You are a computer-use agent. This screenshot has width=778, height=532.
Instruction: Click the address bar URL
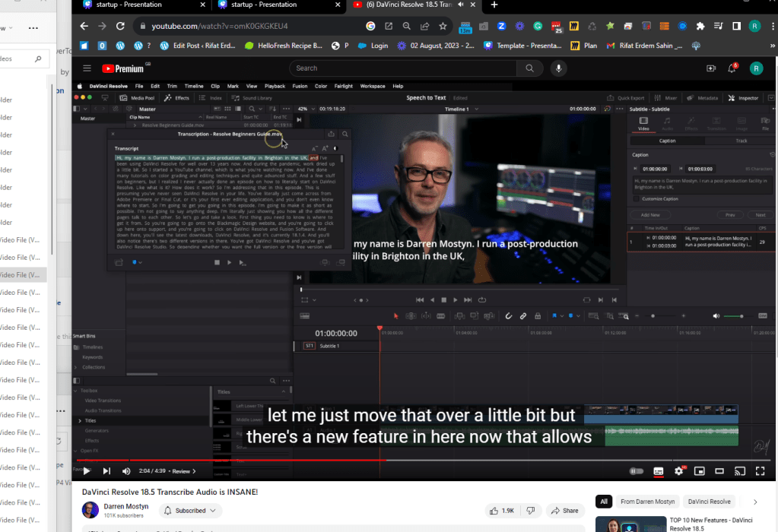219,26
